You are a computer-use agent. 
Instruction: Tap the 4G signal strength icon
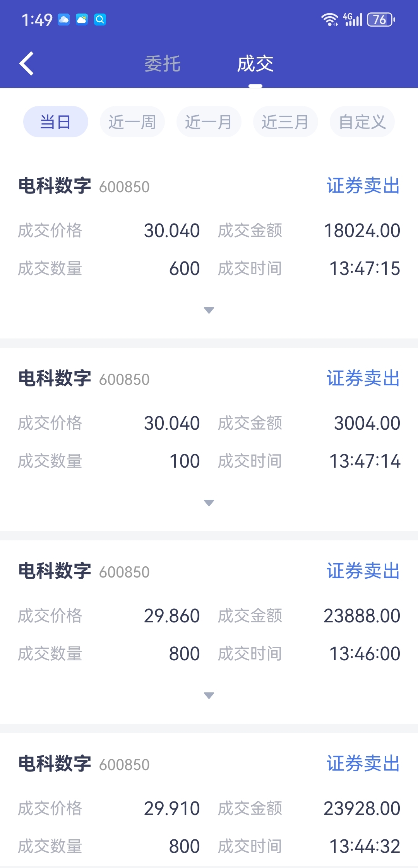pyautogui.click(x=353, y=19)
